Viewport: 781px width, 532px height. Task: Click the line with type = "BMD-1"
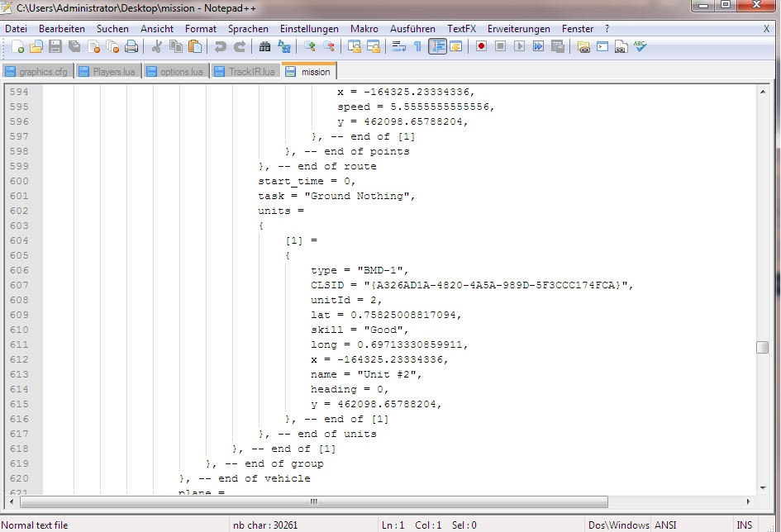(360, 270)
